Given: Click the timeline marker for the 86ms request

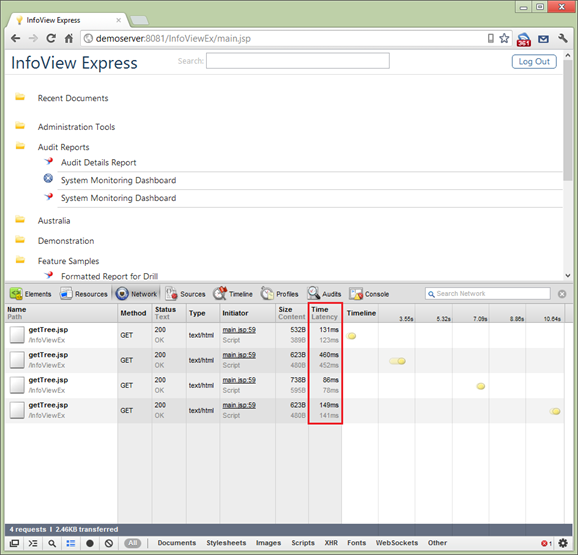Looking at the screenshot, I should 480,386.
